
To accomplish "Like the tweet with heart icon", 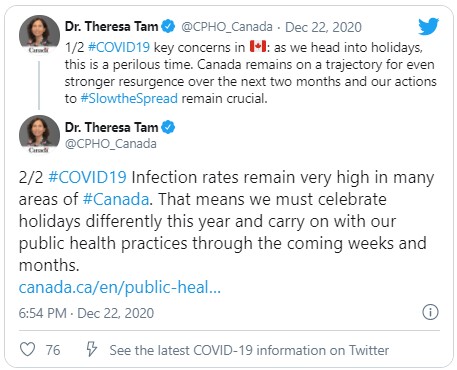I will 27,350.
